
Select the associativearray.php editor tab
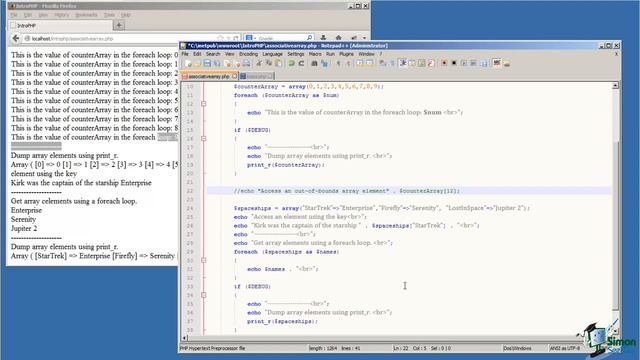coord(209,76)
